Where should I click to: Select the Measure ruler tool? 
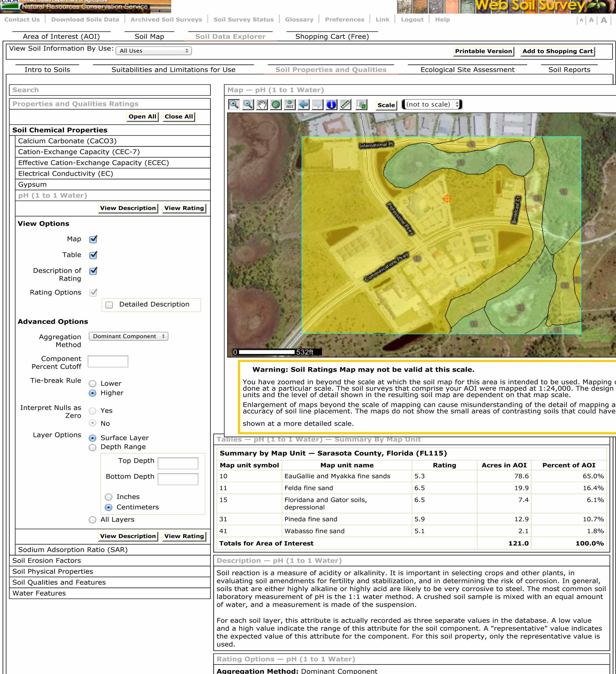point(345,104)
